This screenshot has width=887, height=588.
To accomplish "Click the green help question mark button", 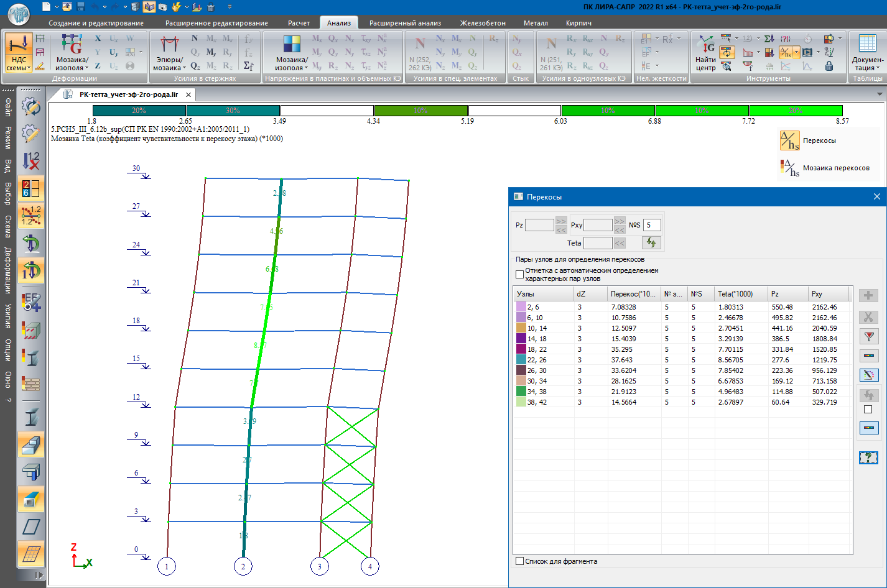I will pos(868,458).
